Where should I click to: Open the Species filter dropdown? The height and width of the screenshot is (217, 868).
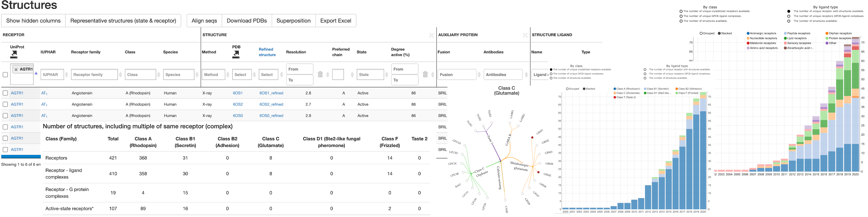point(178,75)
